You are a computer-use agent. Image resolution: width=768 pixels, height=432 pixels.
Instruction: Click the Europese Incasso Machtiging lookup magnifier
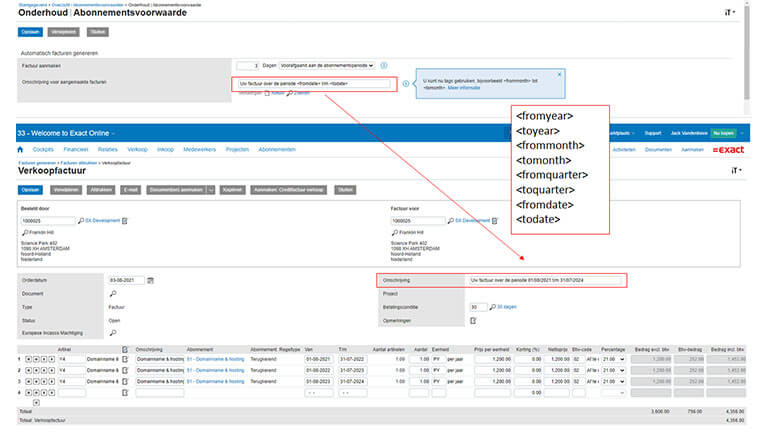pyautogui.click(x=113, y=333)
